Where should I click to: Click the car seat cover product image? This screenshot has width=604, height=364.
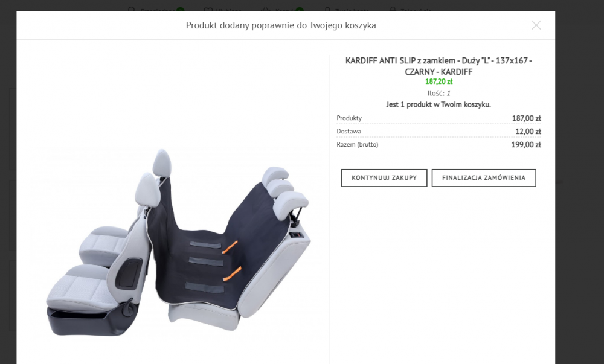[x=177, y=243]
